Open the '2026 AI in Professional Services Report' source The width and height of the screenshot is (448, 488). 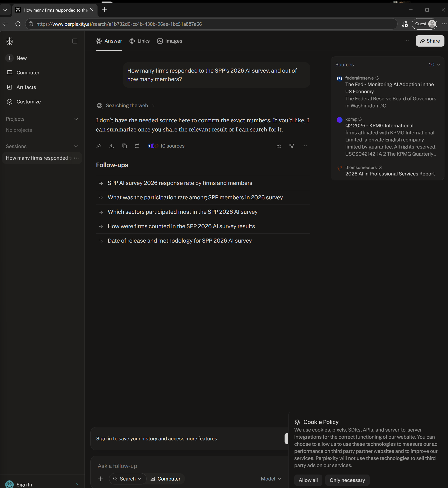(x=390, y=174)
